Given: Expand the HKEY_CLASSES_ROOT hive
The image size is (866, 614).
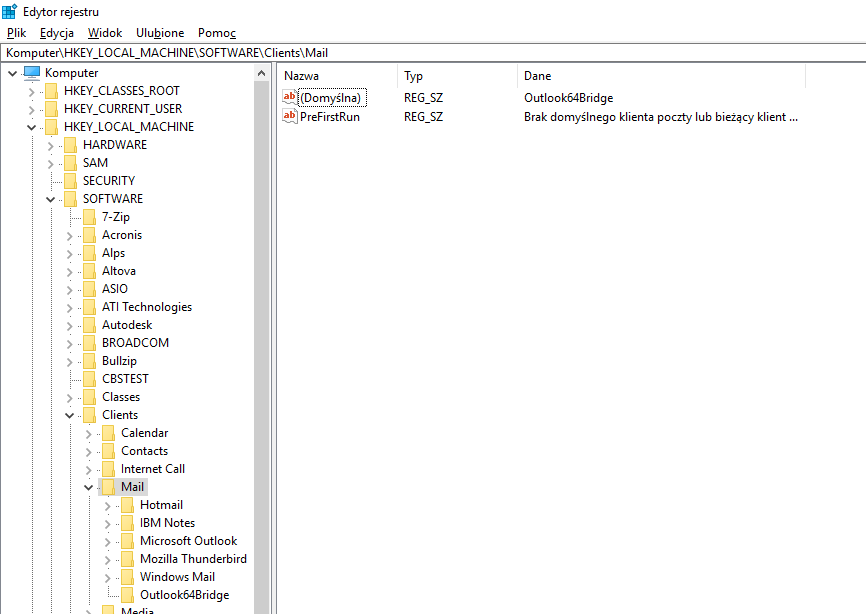Looking at the screenshot, I should 31,92.
